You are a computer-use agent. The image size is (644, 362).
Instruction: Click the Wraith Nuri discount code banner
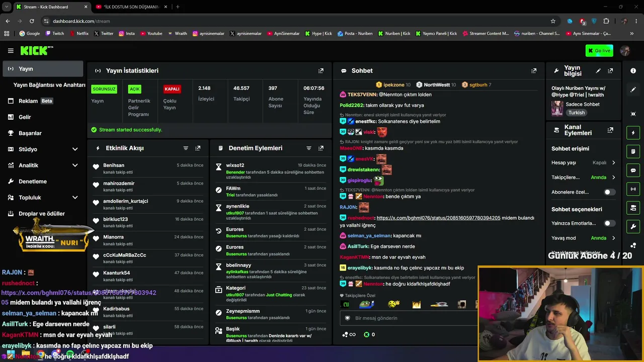pos(53,235)
